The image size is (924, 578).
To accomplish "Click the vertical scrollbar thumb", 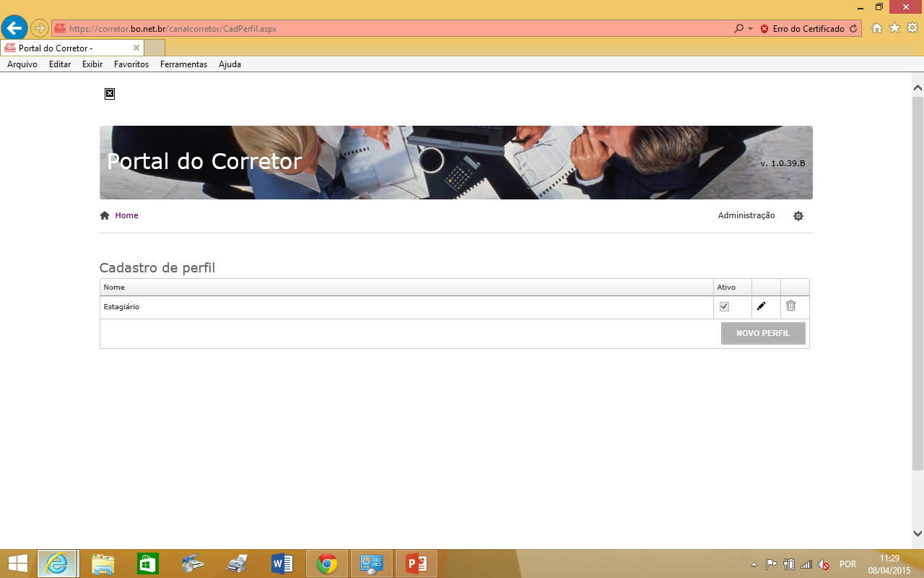I will (918, 283).
